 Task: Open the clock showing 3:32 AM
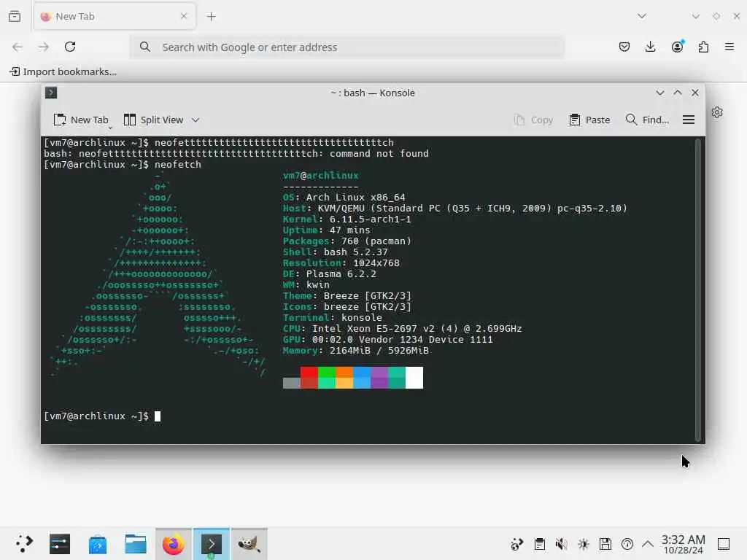pos(683,544)
